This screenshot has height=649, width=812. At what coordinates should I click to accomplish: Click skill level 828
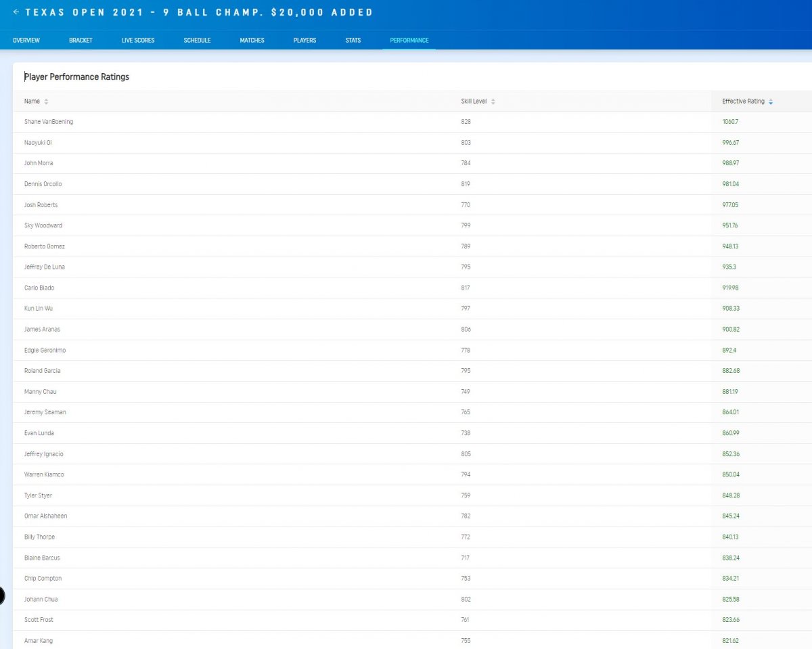466,122
